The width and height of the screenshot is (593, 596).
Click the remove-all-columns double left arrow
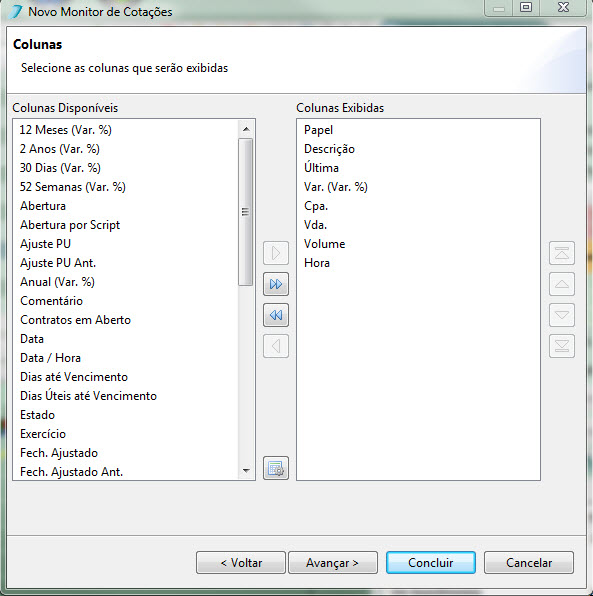[276, 315]
